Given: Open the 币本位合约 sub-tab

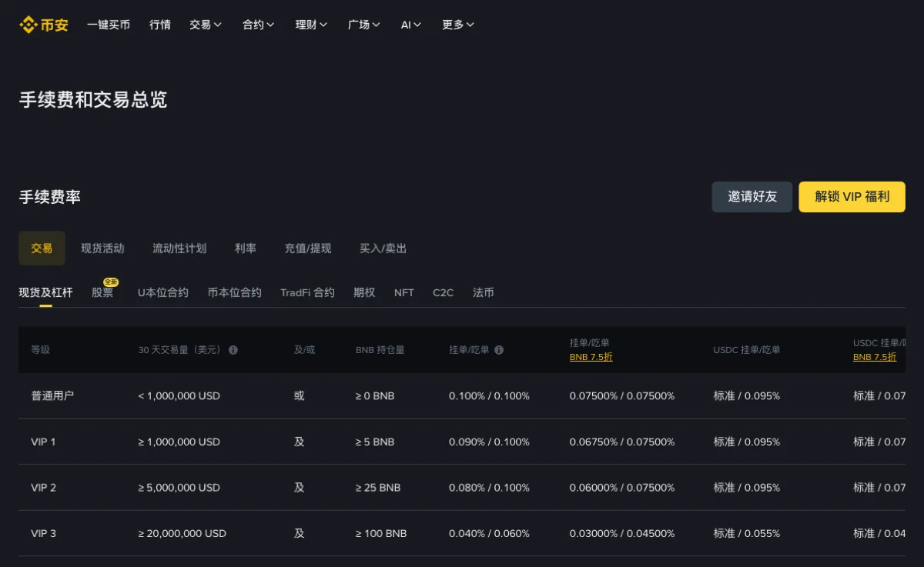Looking at the screenshot, I should tap(235, 292).
